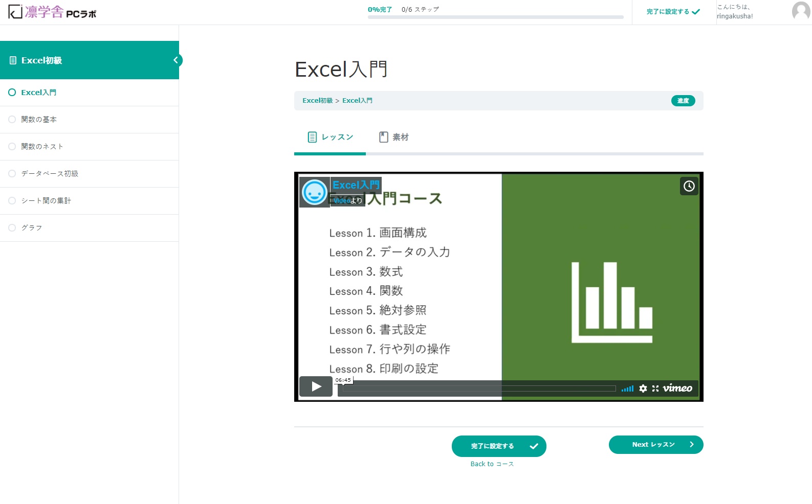
Task: Click the video uploader smiley portrait
Action: point(314,193)
